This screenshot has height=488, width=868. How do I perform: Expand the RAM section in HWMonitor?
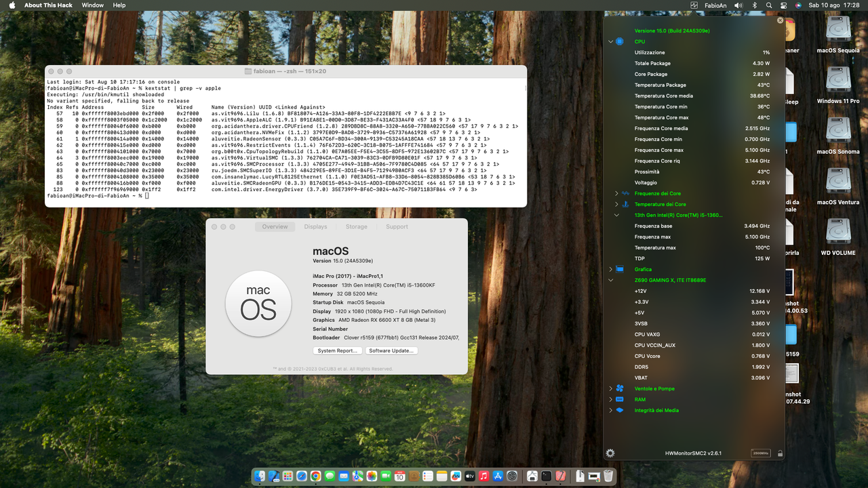(x=610, y=399)
